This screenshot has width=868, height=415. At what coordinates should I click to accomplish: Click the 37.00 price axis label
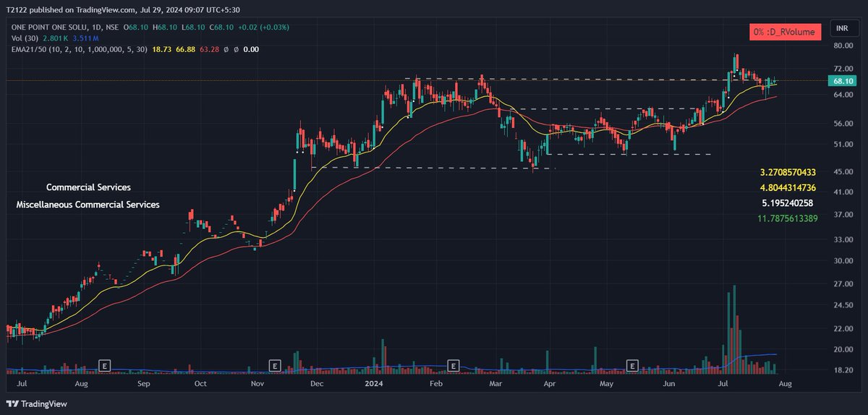coord(843,215)
